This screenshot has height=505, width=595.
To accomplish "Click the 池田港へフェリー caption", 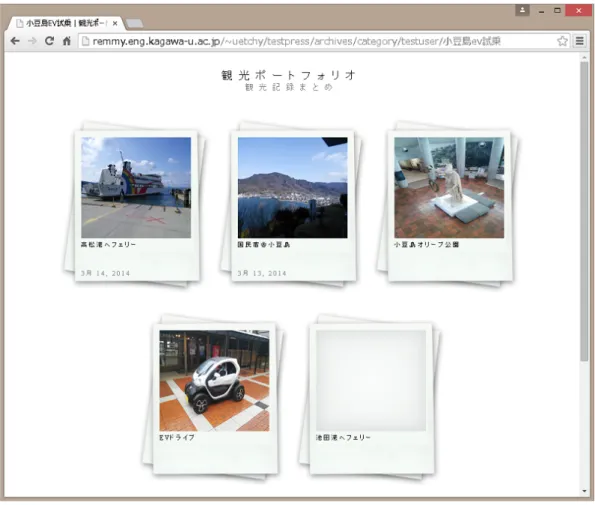I will (343, 437).
